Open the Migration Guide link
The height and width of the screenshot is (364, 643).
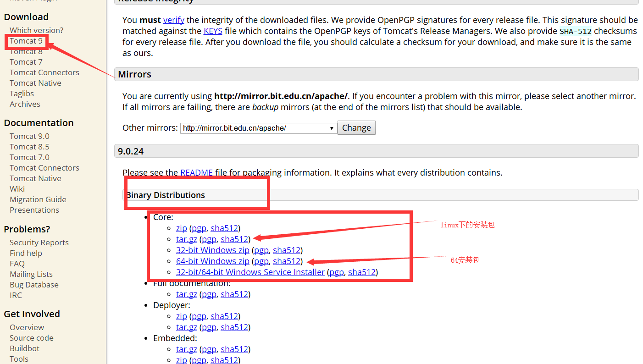click(x=38, y=199)
